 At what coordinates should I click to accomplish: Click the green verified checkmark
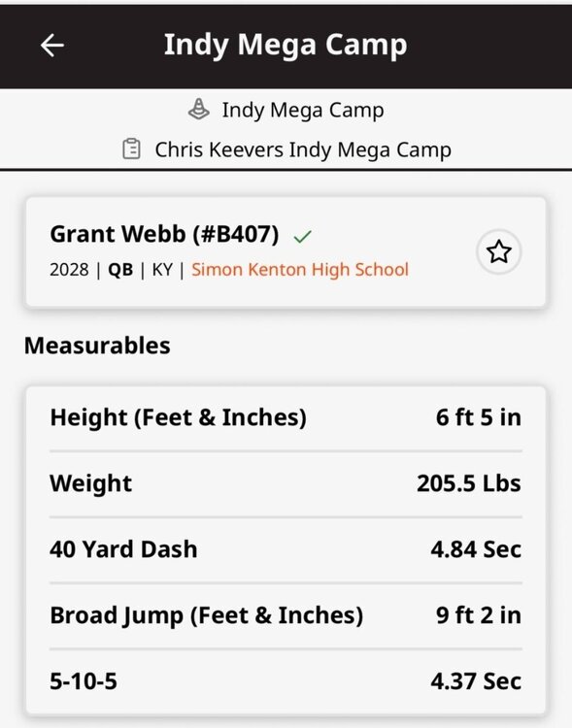tap(302, 236)
